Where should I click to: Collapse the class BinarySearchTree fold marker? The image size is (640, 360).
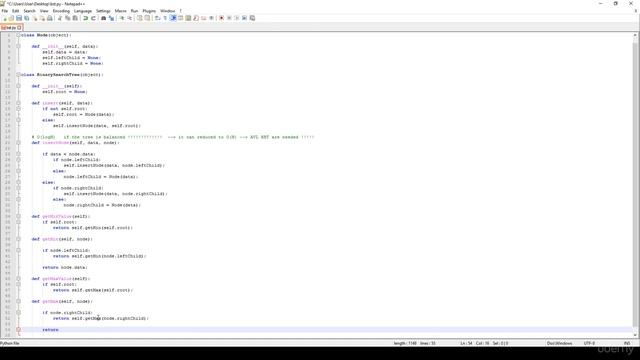click(18, 75)
